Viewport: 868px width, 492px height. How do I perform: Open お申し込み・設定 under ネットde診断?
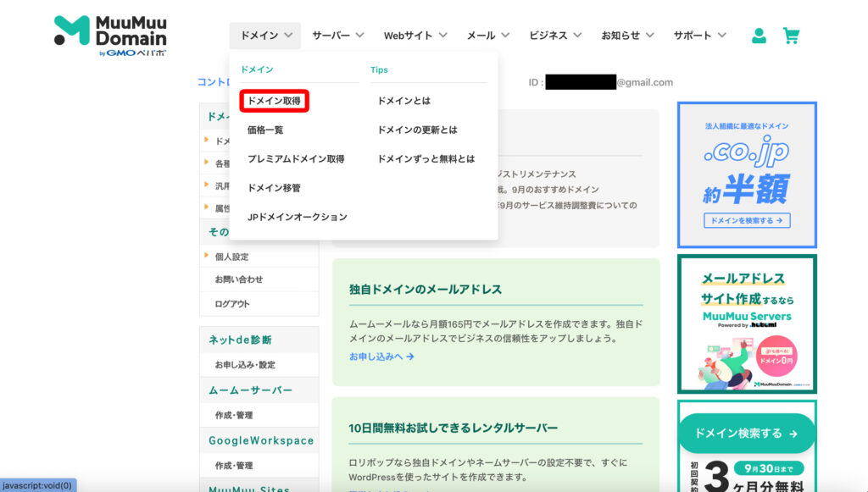point(245,365)
